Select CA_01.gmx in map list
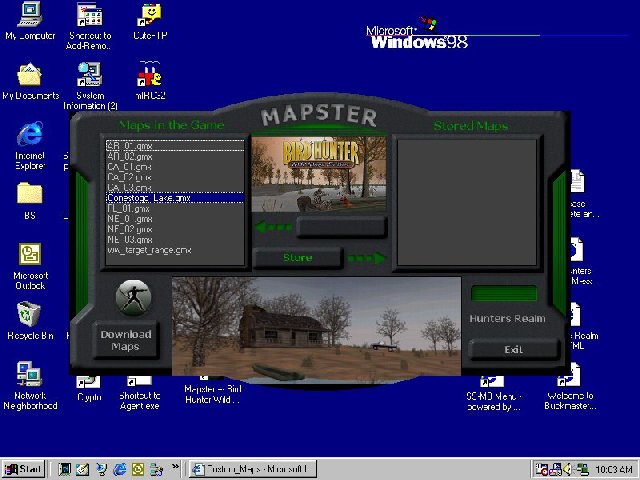The width and height of the screenshot is (640, 480). coord(175,167)
